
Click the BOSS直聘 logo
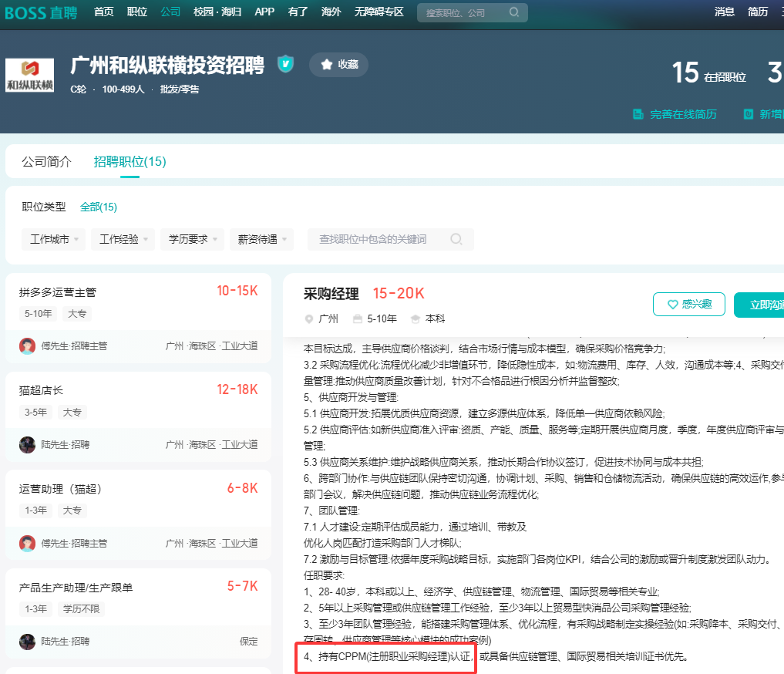(x=40, y=12)
